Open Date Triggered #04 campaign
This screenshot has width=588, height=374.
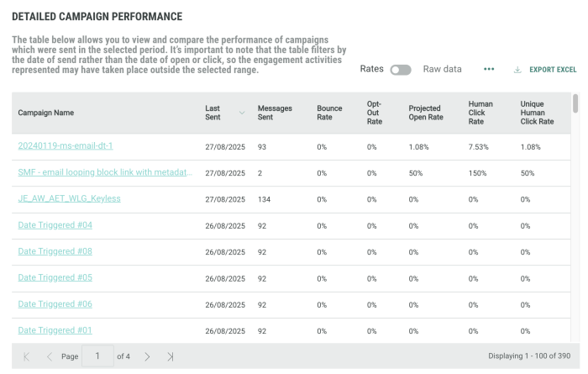click(55, 225)
